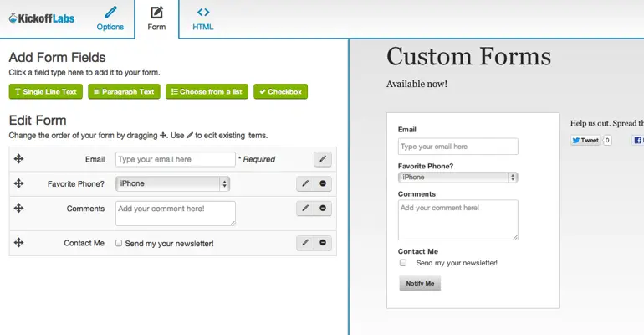Edit the Email field with the pencil icon
Image resolution: width=644 pixels, height=335 pixels.
coord(323,159)
